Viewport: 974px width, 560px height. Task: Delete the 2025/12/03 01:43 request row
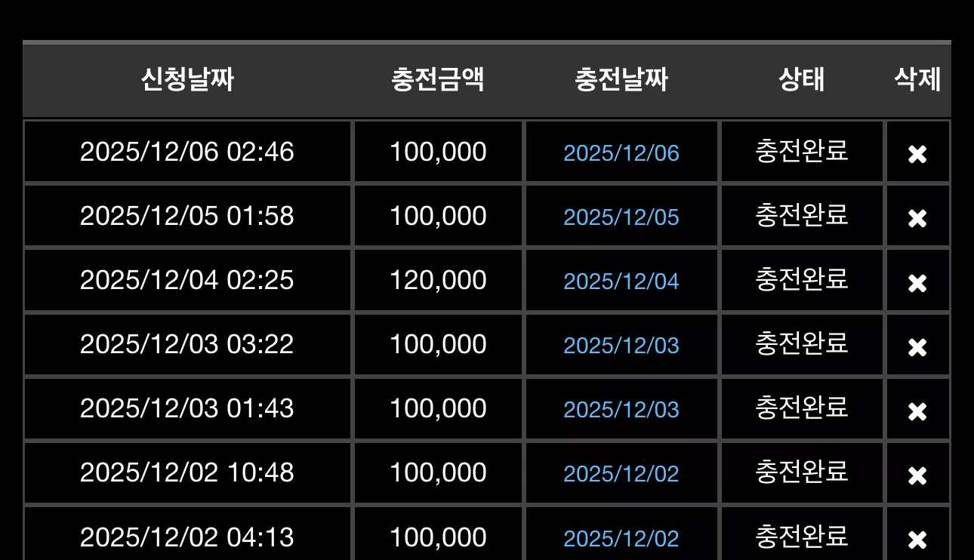pos(917,411)
